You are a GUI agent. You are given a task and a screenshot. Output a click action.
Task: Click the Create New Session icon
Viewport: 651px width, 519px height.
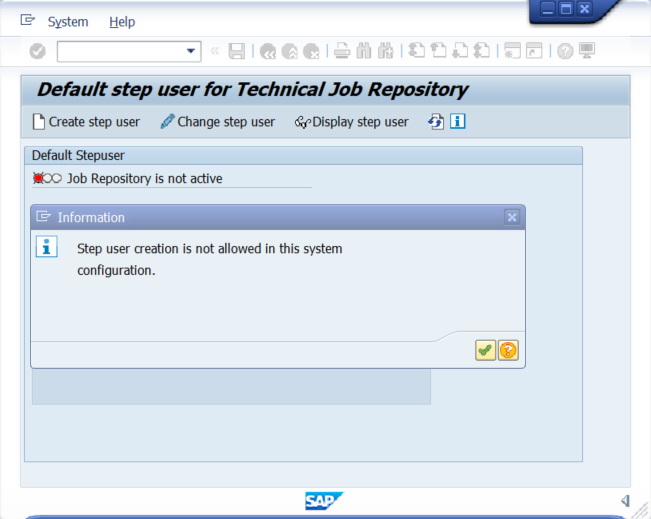coord(512,51)
